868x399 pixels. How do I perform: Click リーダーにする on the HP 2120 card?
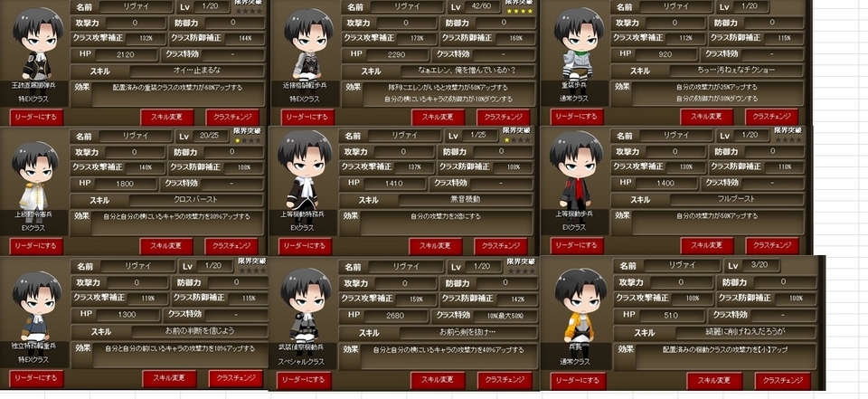point(36,117)
